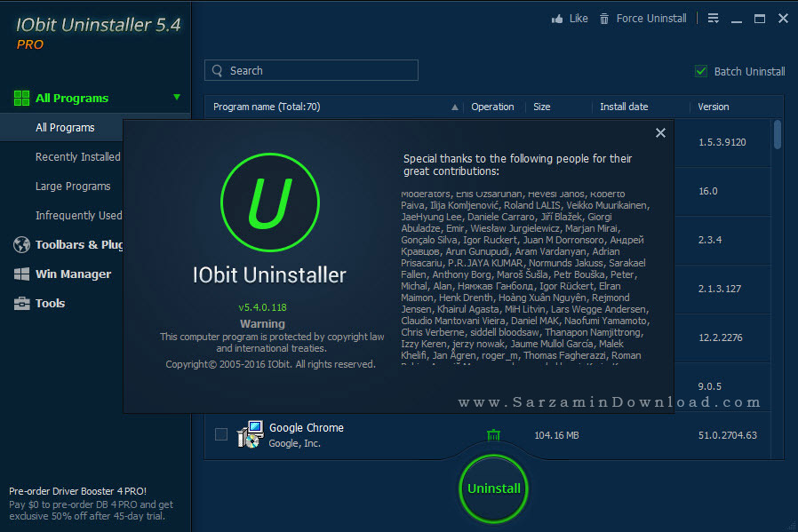Screen dimensions: 798x532
Task: Click the Like label
Action: 579,19
